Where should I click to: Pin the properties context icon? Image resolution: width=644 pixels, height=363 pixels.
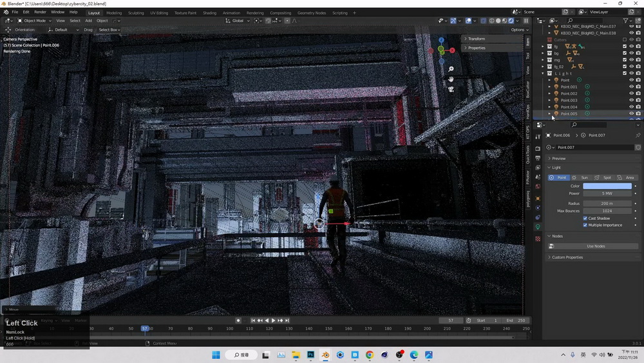point(638,135)
